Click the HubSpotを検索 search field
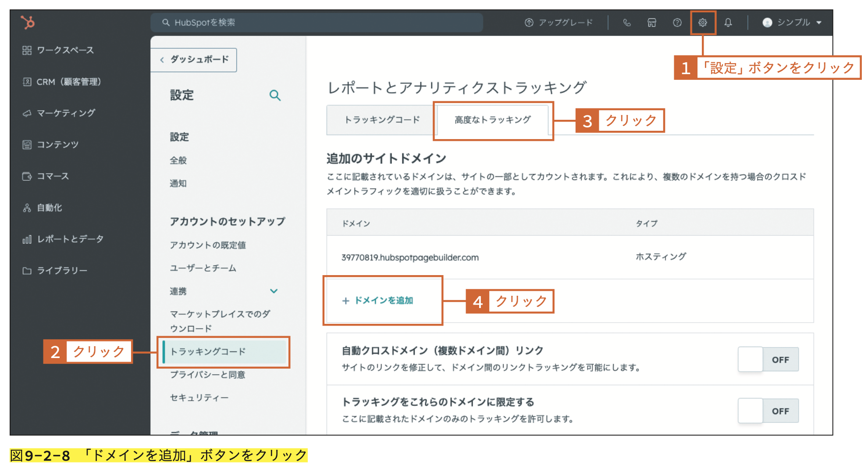Image resolution: width=868 pixels, height=473 pixels. [x=317, y=22]
